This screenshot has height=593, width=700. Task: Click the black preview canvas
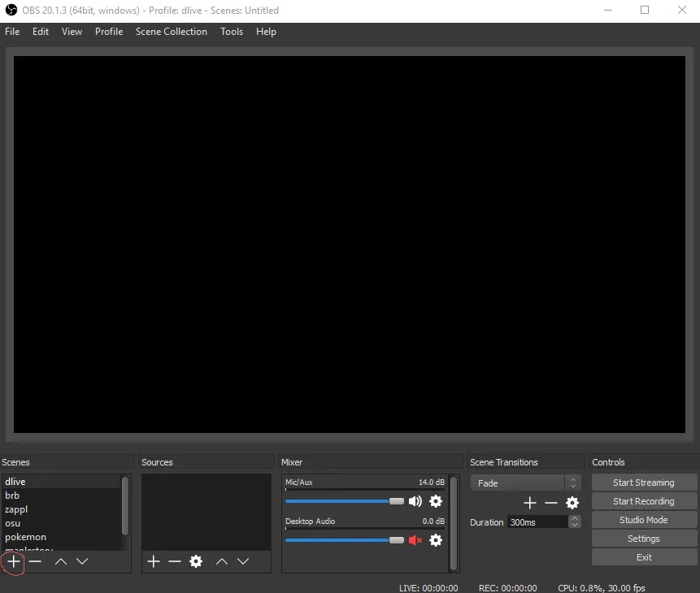(x=349, y=244)
